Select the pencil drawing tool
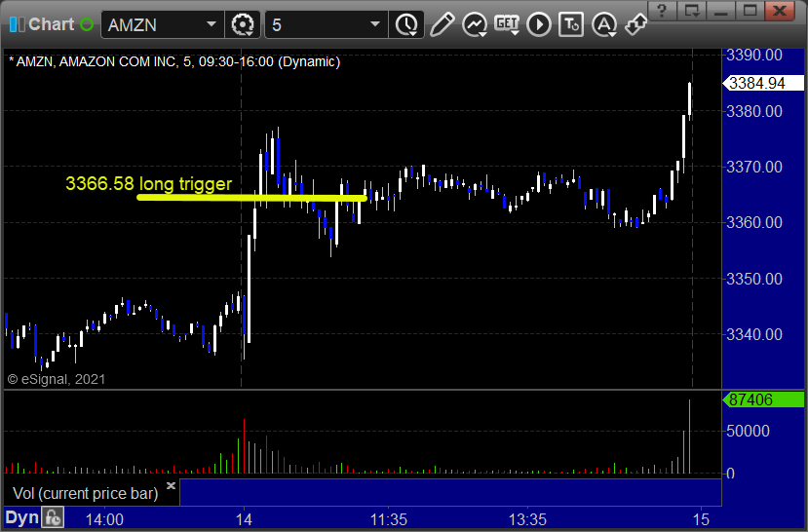Image resolution: width=808 pixels, height=532 pixels. tap(442, 24)
